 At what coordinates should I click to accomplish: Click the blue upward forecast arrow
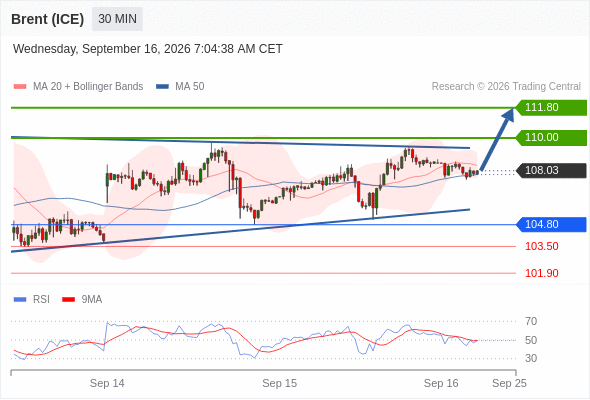(x=497, y=140)
